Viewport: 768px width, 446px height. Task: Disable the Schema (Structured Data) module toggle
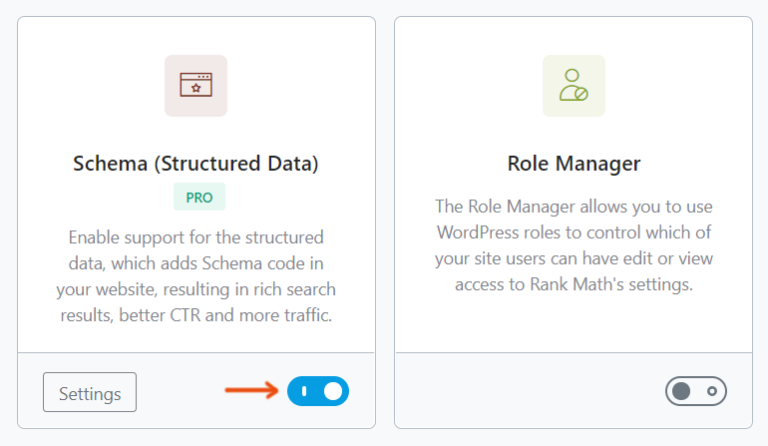coord(318,392)
